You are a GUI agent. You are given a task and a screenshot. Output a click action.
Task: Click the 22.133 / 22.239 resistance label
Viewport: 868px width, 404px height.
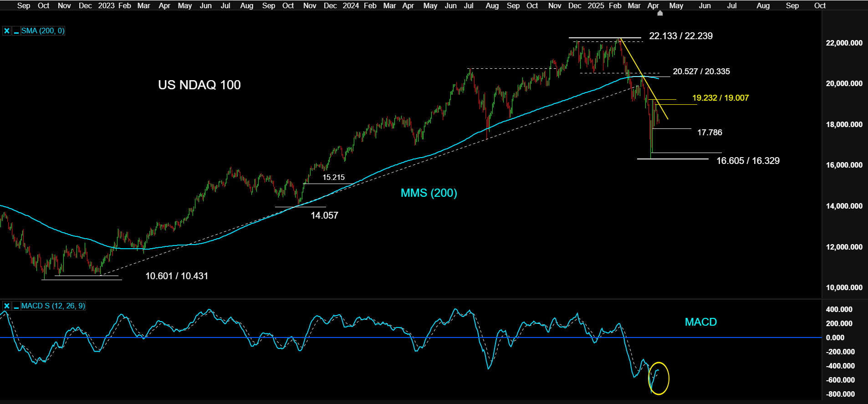click(681, 36)
